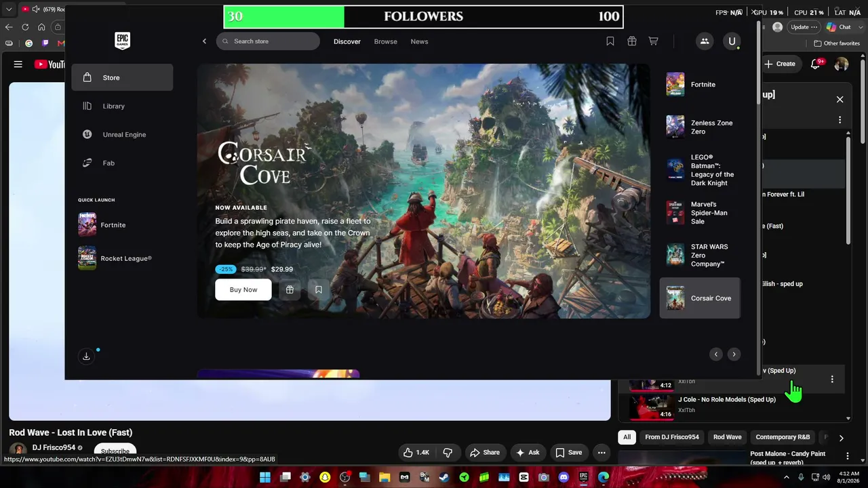
Task: Select the 'Rod Wave' filter chip
Action: (x=728, y=437)
